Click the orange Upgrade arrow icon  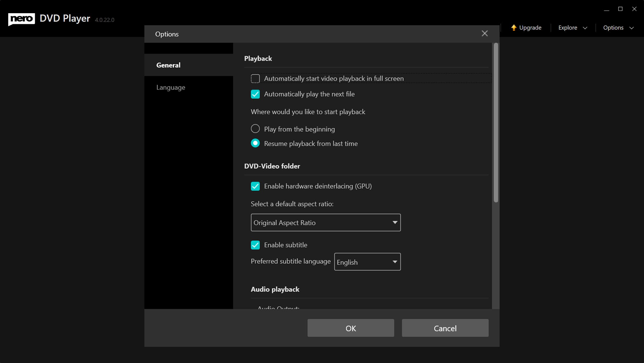(514, 27)
